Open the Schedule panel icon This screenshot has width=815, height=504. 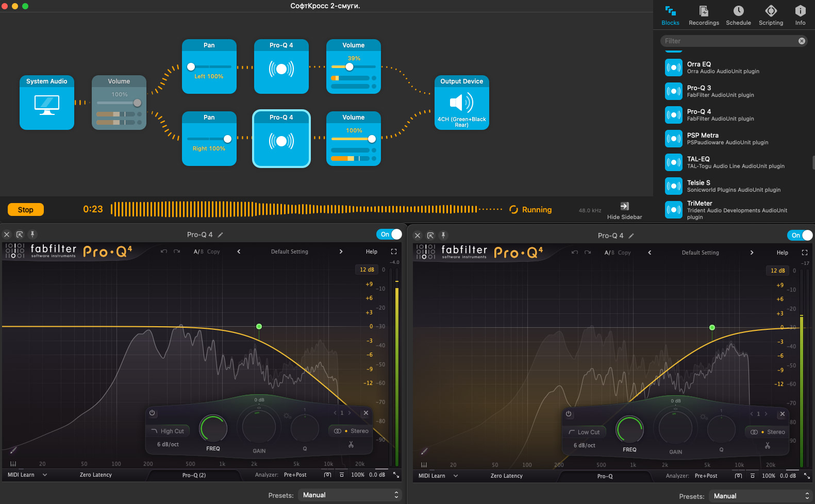(x=738, y=11)
